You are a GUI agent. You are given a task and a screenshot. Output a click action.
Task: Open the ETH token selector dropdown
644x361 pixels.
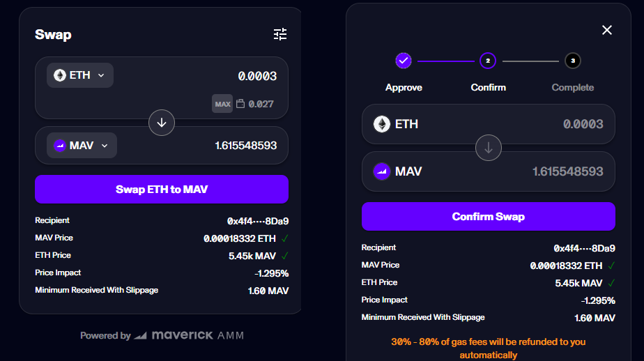tap(80, 75)
